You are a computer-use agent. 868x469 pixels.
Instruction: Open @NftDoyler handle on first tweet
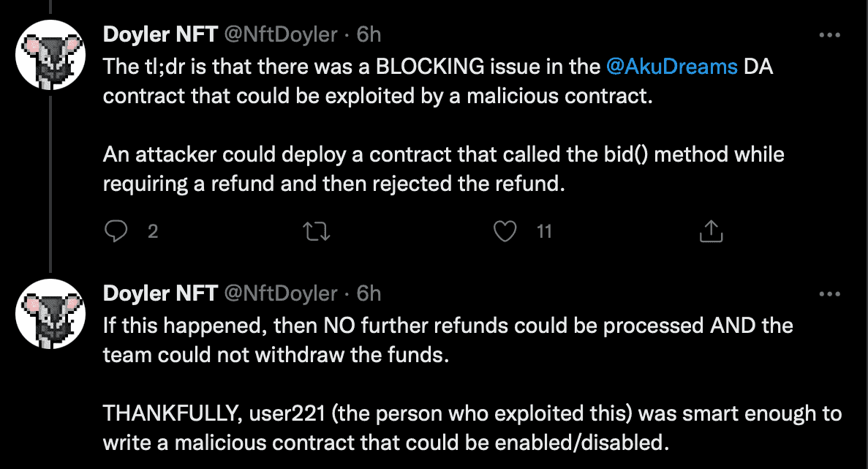coord(281,34)
